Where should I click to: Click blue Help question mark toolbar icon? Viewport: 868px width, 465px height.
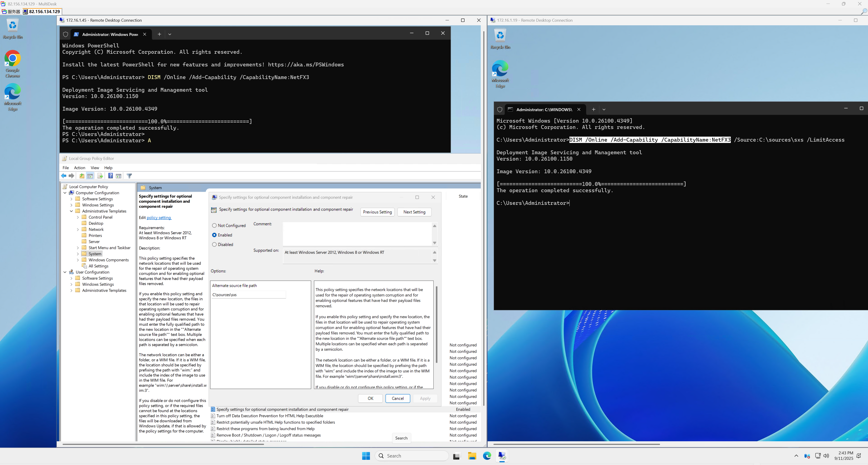(x=111, y=176)
